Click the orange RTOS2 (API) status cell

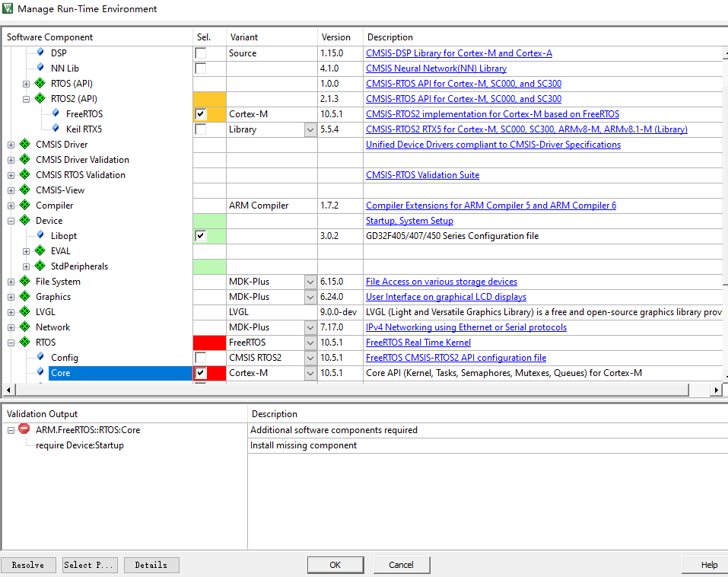coord(209,99)
